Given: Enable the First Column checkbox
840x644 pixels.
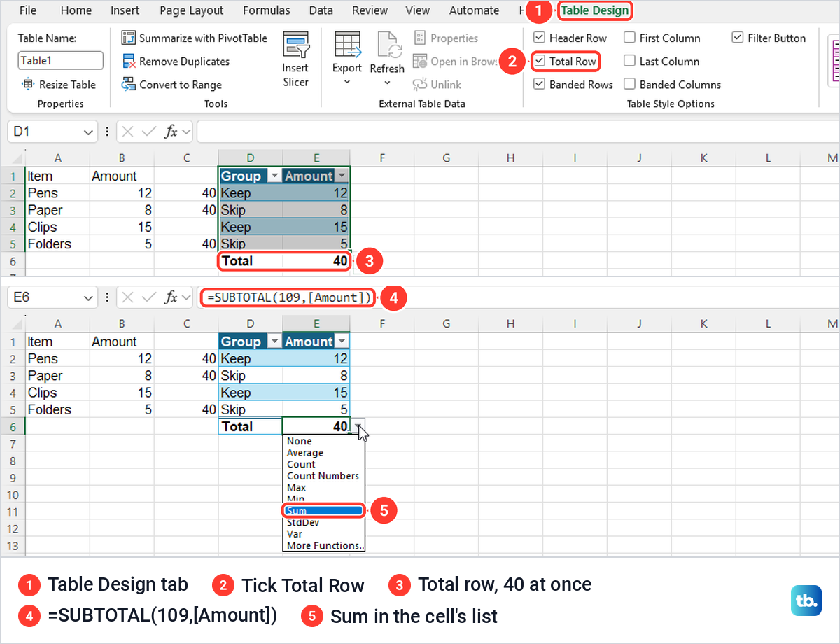Looking at the screenshot, I should 630,38.
